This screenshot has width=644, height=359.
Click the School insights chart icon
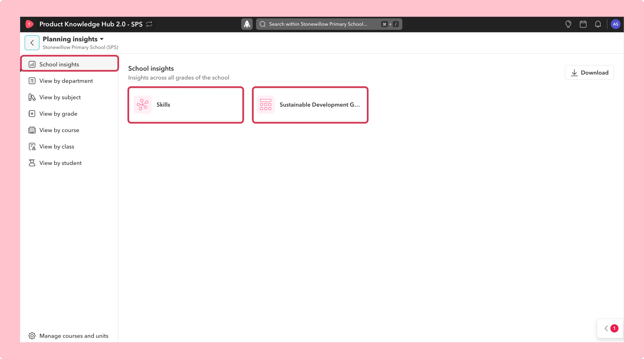[32, 64]
